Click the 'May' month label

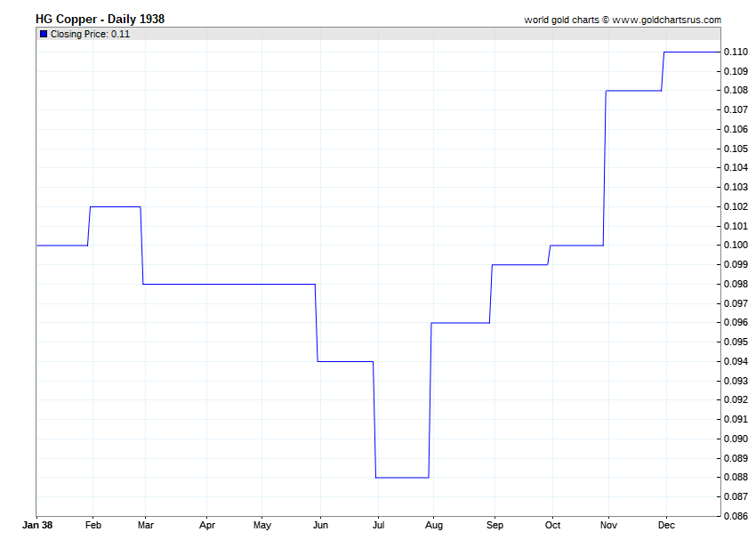pyautogui.click(x=262, y=526)
